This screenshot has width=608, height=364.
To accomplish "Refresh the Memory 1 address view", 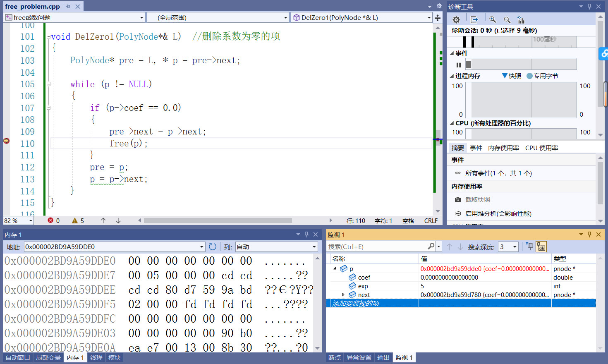I will (213, 247).
